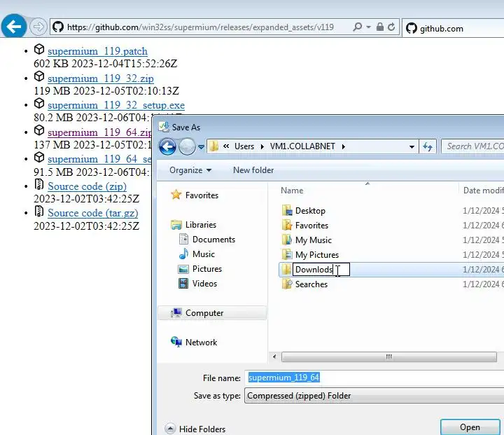This screenshot has height=435, width=504.
Task: Open the supermium_119_64.zip link
Action: click(x=99, y=132)
